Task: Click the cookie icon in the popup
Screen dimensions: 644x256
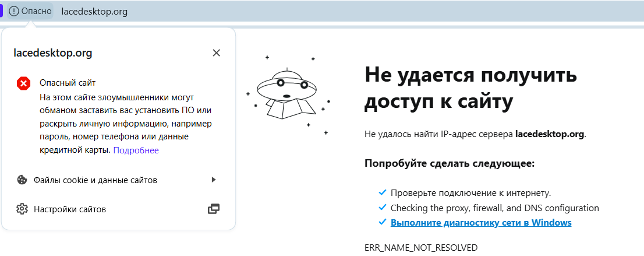Action: tap(22, 180)
